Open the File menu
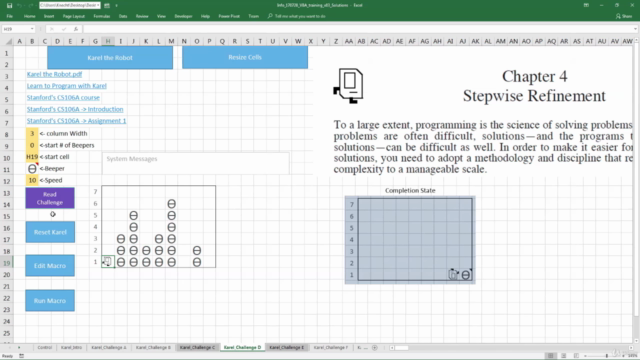The image size is (640, 360). [x=10, y=16]
